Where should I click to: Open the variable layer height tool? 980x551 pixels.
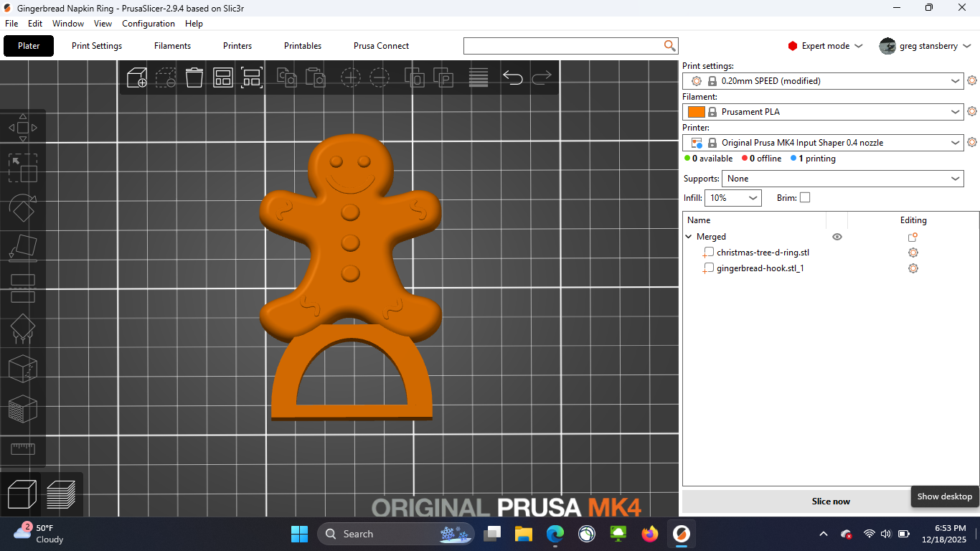pos(479,77)
